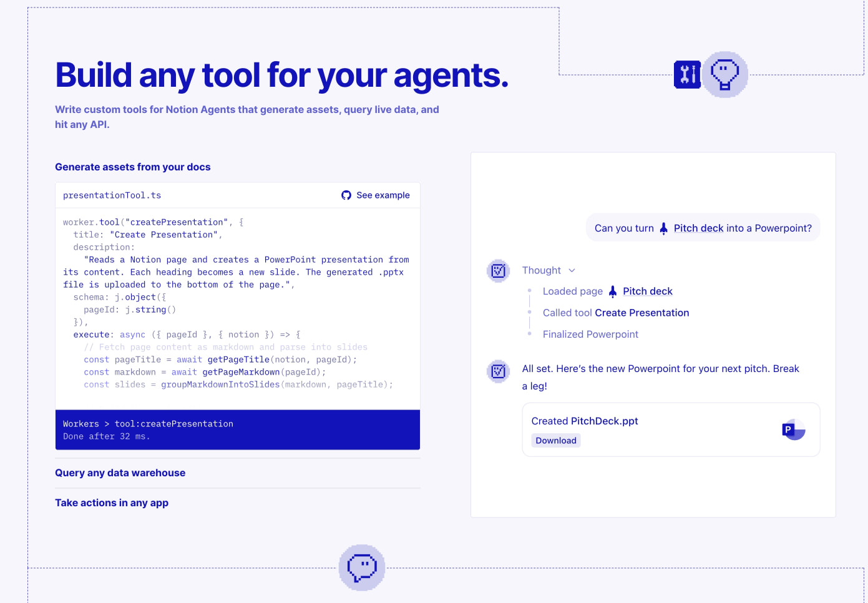Image resolution: width=868 pixels, height=603 pixels.
Task: Click Done after 32 ms. status line
Action: [107, 436]
